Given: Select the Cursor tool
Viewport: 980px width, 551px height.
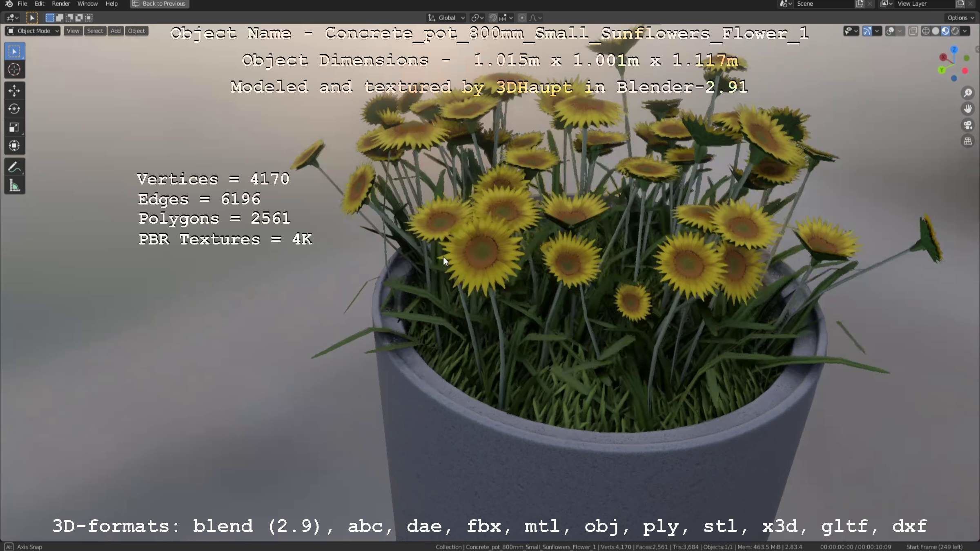Looking at the screenshot, I should pos(15,70).
